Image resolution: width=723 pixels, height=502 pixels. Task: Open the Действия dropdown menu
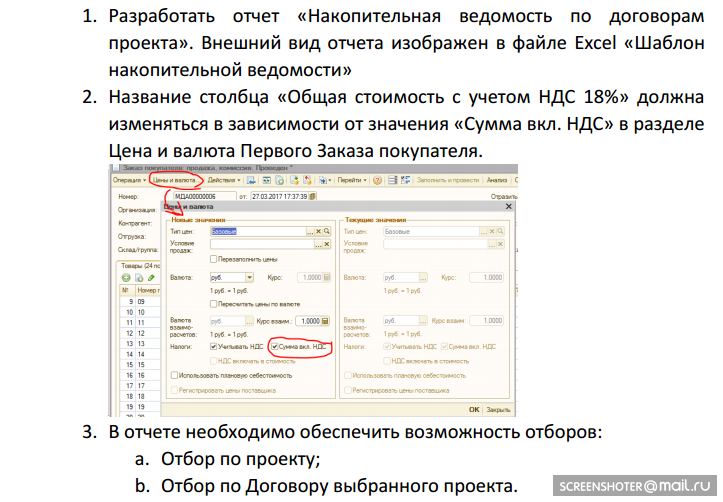pyautogui.click(x=223, y=180)
